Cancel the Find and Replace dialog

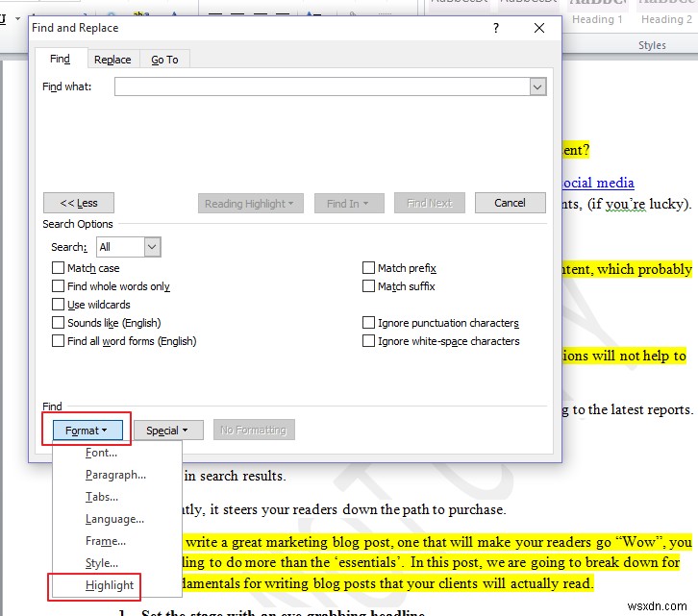[511, 203]
